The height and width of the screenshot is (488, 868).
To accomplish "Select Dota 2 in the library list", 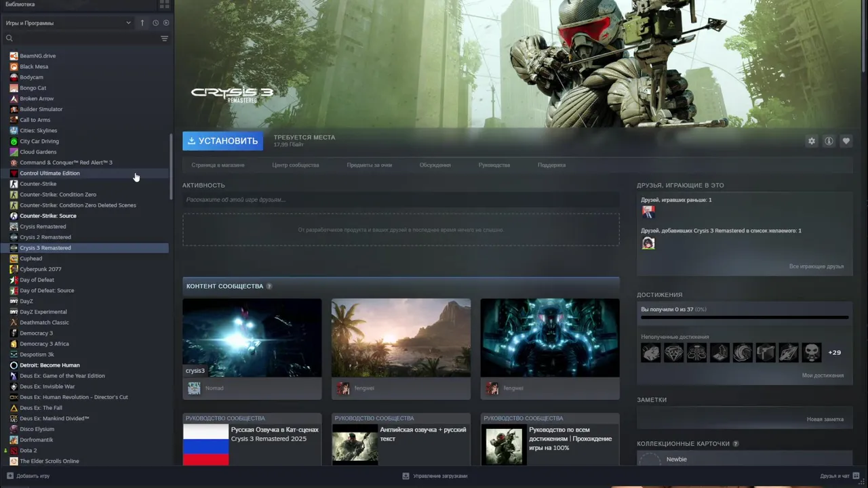I will [28, 450].
